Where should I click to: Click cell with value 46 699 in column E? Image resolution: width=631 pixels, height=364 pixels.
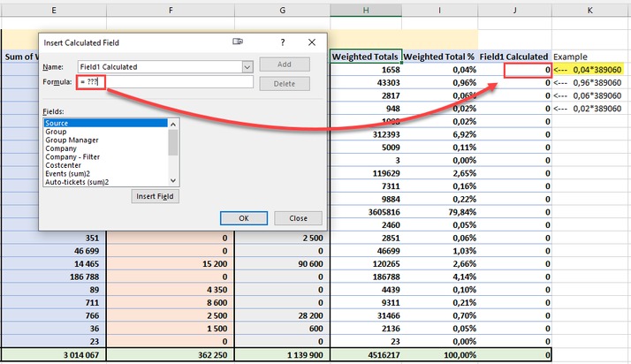click(54, 251)
